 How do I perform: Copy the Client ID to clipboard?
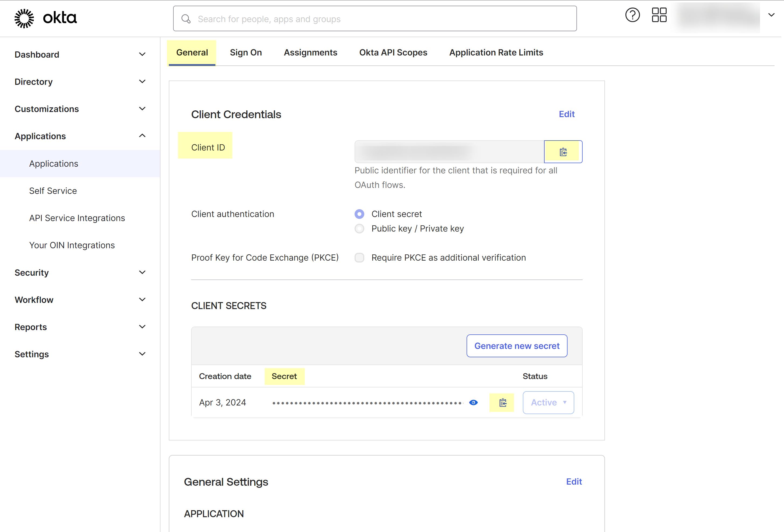[563, 152]
